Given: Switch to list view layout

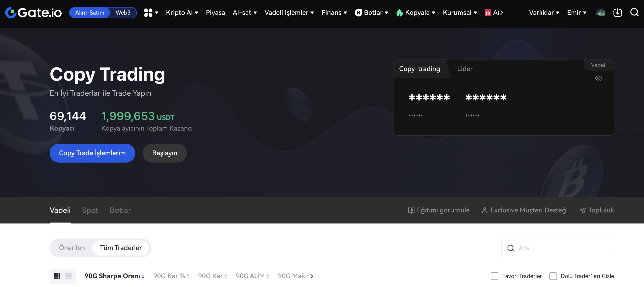Looking at the screenshot, I should tap(68, 276).
